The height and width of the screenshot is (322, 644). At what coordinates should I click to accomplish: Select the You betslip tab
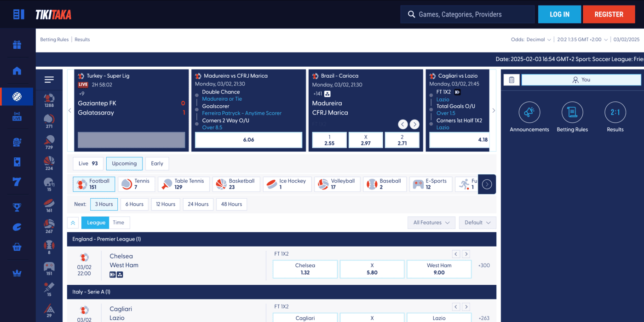(581, 80)
